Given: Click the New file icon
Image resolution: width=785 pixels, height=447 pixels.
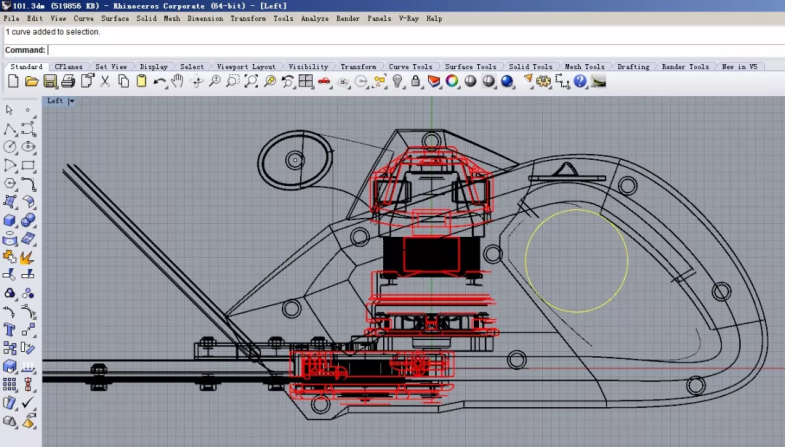Looking at the screenshot, I should point(14,81).
